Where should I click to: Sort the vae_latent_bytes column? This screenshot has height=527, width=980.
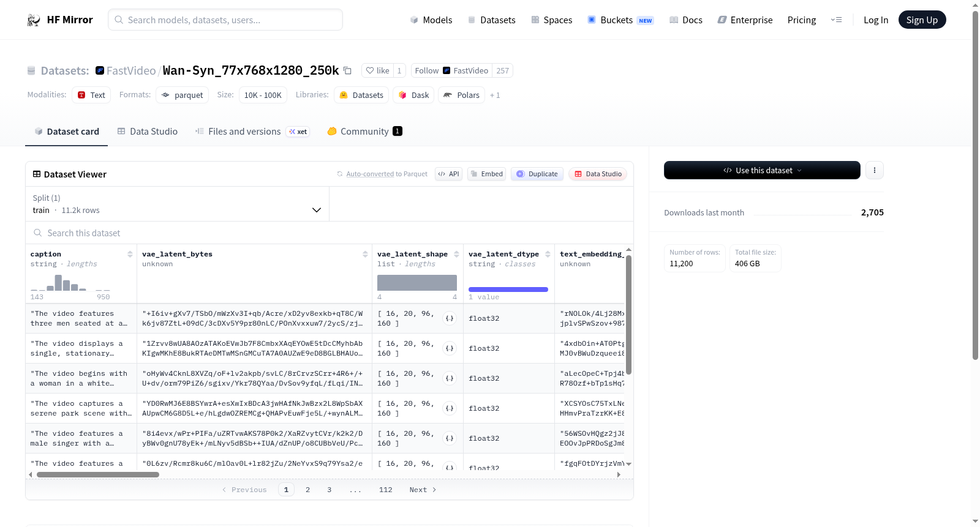tap(365, 254)
